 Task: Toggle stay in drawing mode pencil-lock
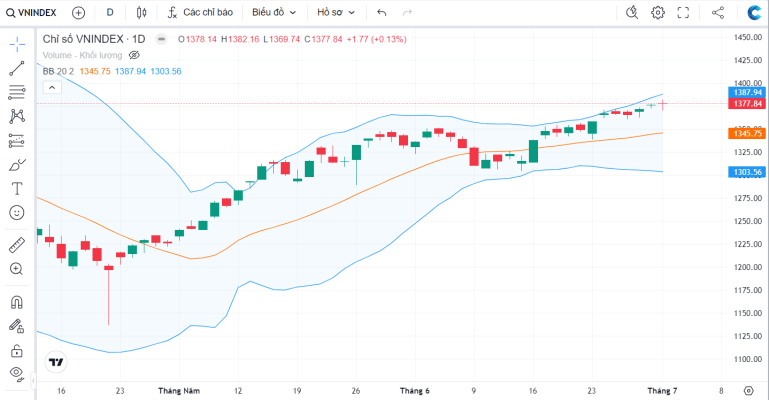coord(17,326)
